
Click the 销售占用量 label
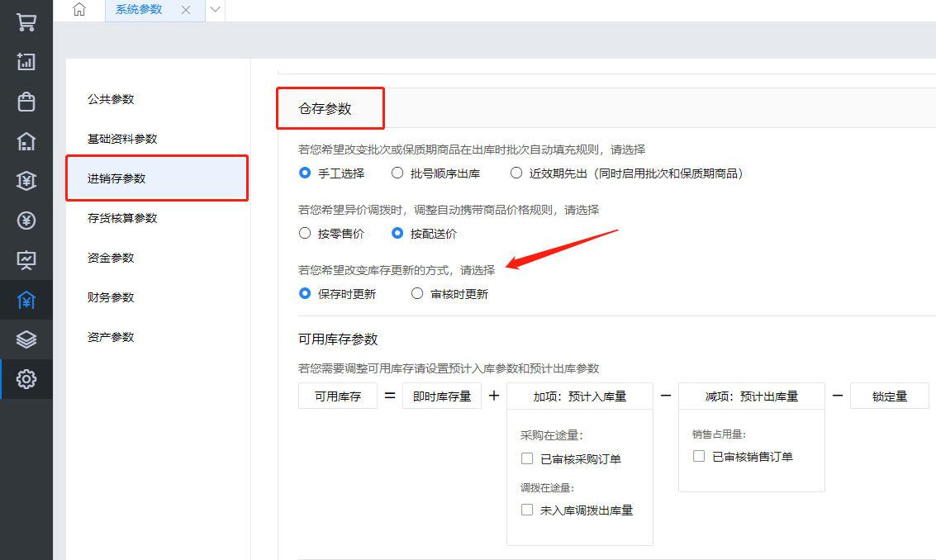[720, 434]
